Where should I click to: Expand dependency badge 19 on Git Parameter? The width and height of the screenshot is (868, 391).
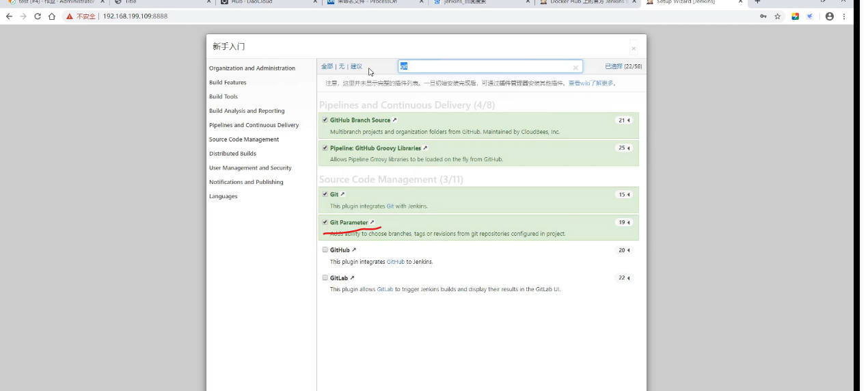click(624, 222)
